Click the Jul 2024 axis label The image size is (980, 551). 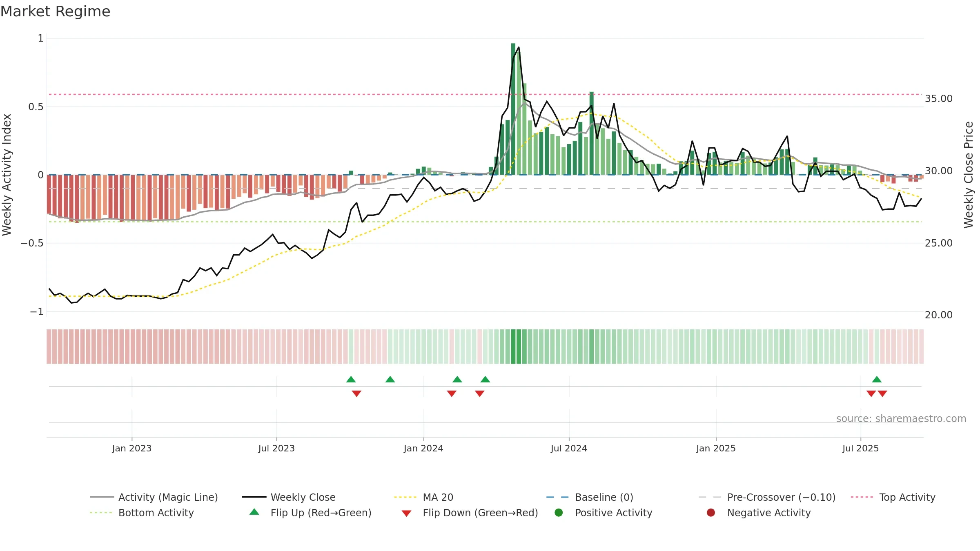coord(569,449)
